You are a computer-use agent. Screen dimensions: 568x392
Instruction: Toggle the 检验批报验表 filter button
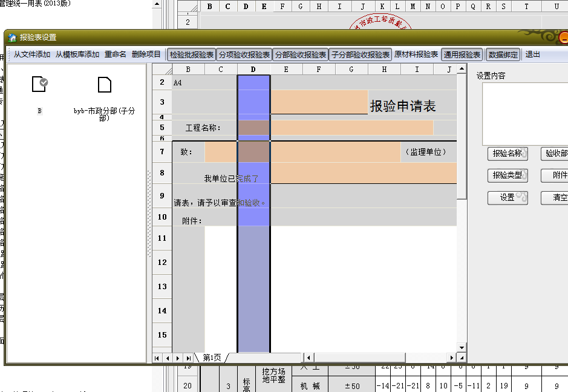pos(192,54)
